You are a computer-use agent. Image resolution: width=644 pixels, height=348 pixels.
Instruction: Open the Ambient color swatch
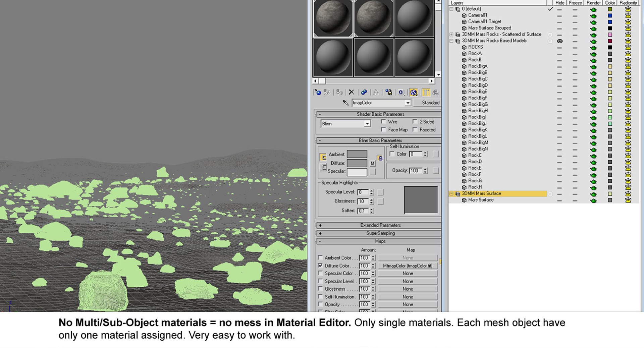click(357, 154)
